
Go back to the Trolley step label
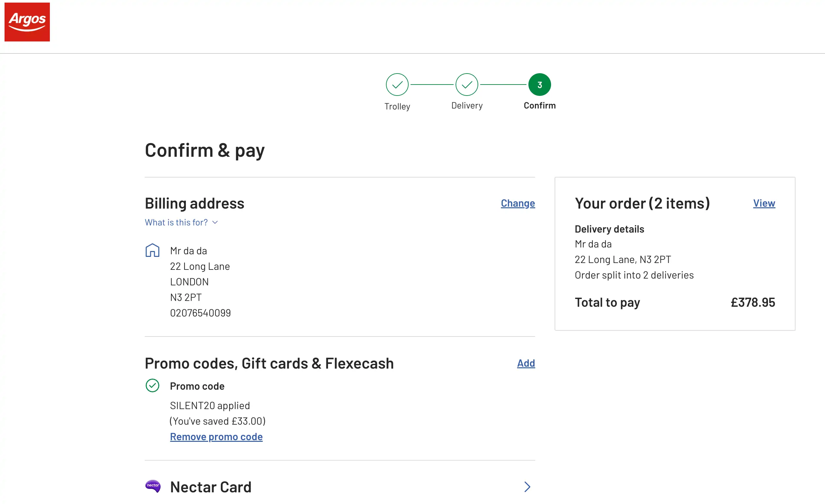(x=397, y=107)
